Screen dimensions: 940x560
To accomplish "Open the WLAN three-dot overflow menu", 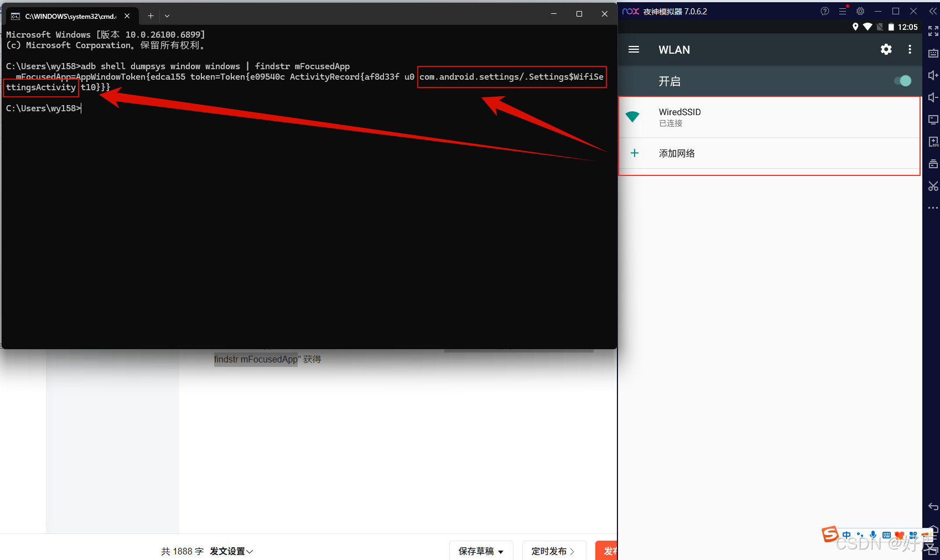I will tap(910, 50).
